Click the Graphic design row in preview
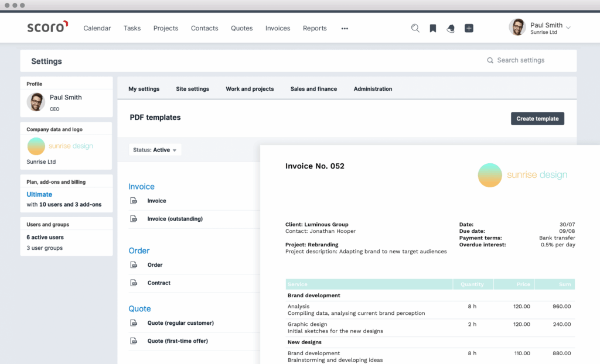This screenshot has height=364, width=600. tap(430, 328)
